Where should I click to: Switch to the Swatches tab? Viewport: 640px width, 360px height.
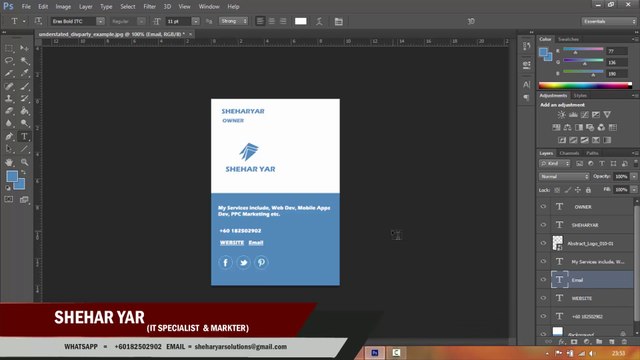point(568,39)
